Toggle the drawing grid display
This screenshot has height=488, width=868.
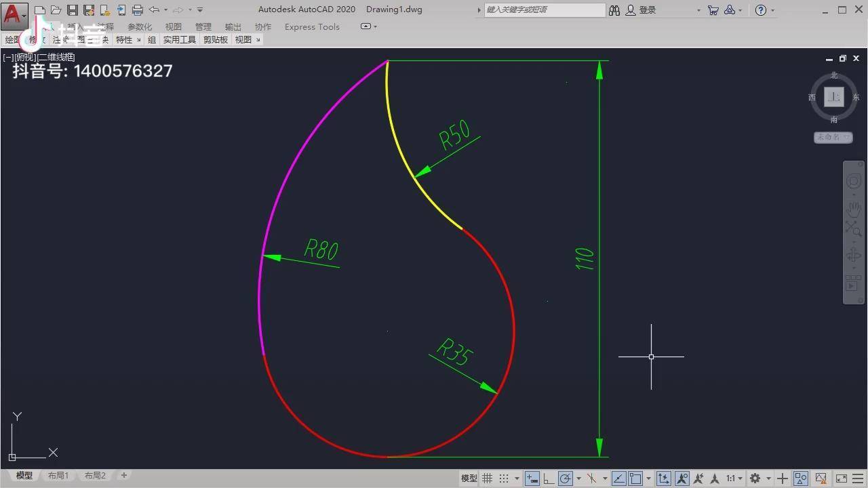coord(487,479)
